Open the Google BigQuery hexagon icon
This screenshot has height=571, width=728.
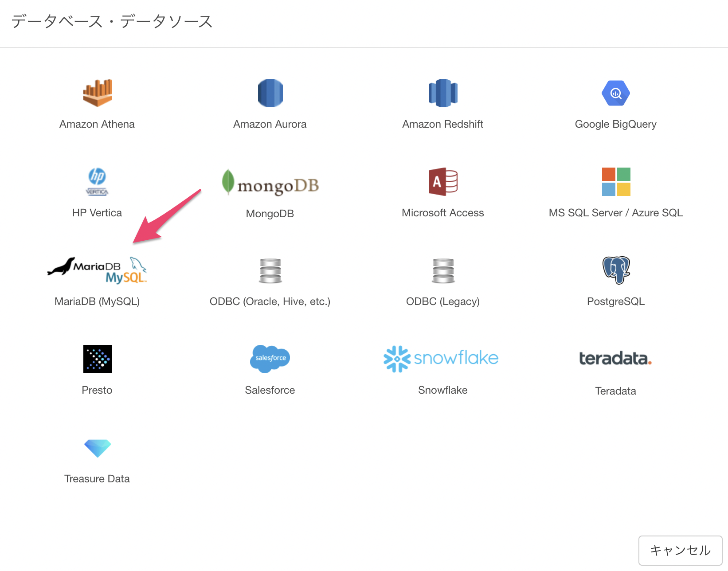coord(616,93)
